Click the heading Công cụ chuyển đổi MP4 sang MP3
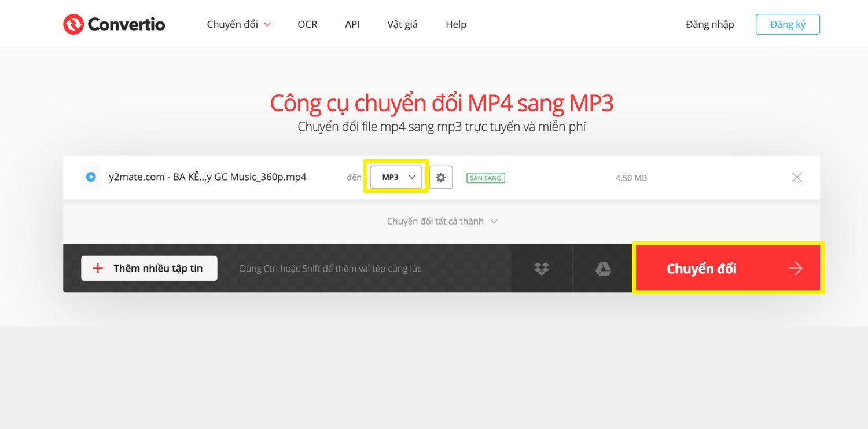This screenshot has height=429, width=868. point(442,103)
